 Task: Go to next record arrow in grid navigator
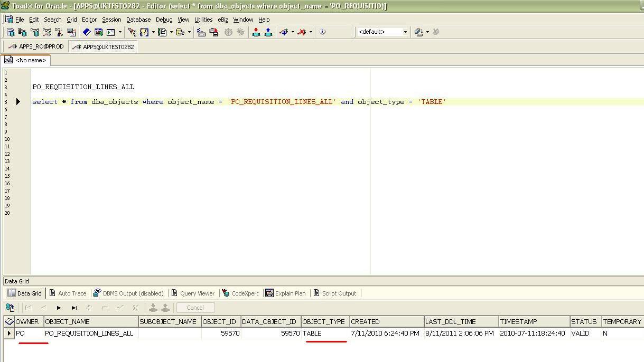[59, 308]
